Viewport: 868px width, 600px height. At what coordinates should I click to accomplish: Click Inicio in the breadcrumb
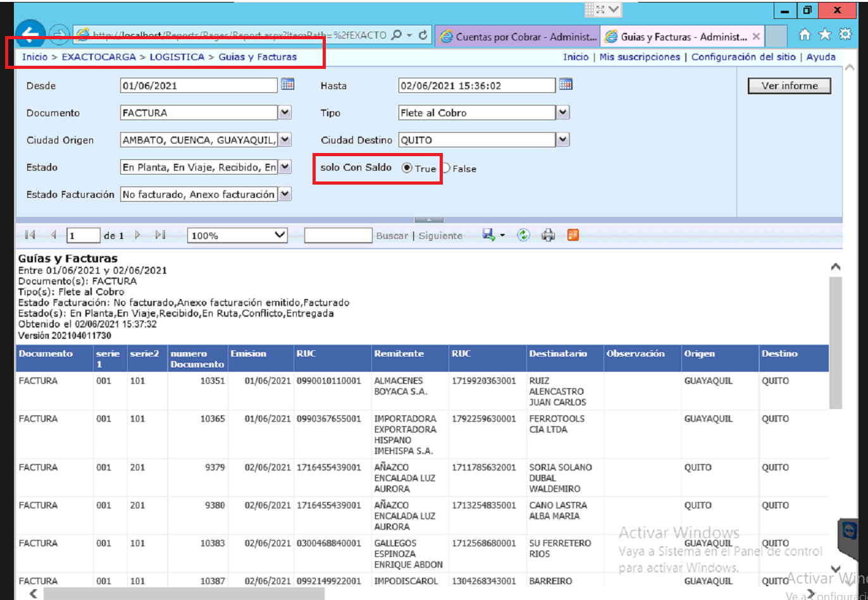35,57
